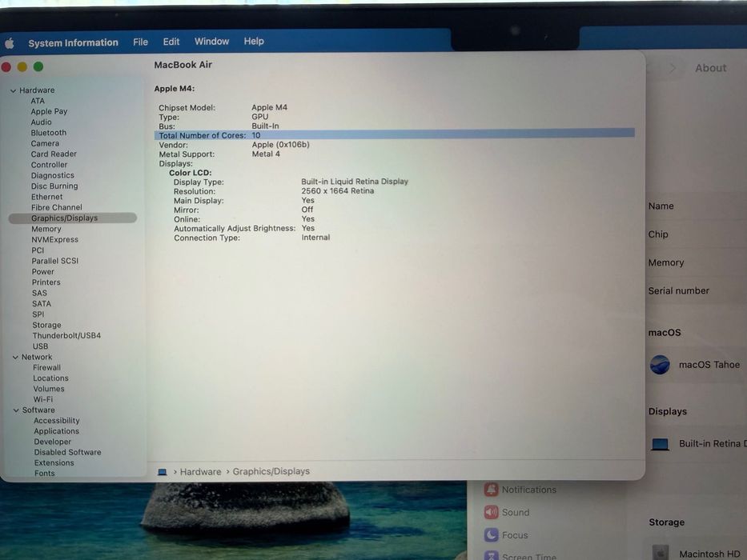The height and width of the screenshot is (560, 747).
Task: Collapse the Network section
Action: tap(15, 357)
